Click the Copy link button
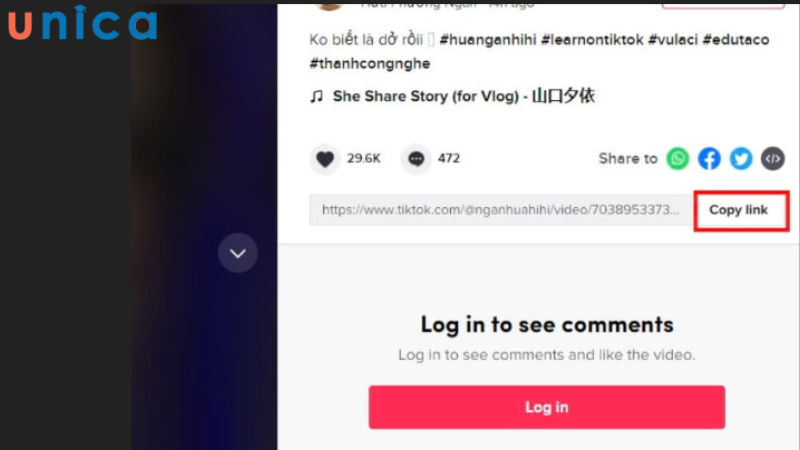 click(x=741, y=210)
